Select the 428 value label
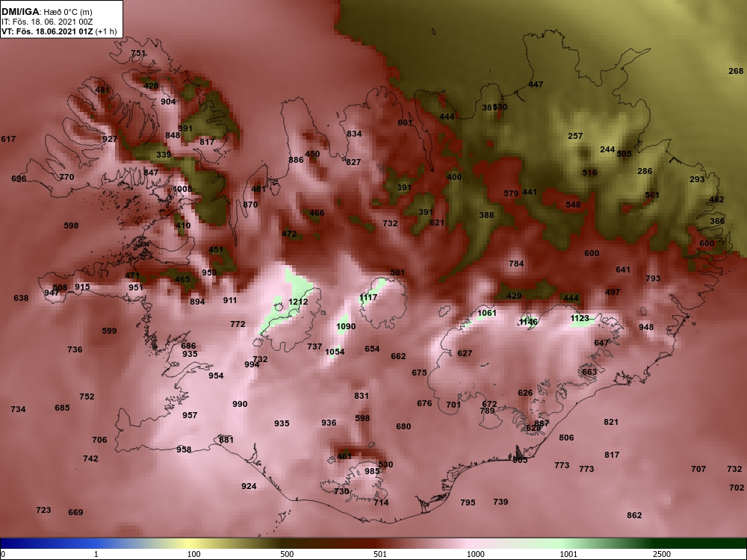This screenshot has height=560, width=747. [151, 86]
